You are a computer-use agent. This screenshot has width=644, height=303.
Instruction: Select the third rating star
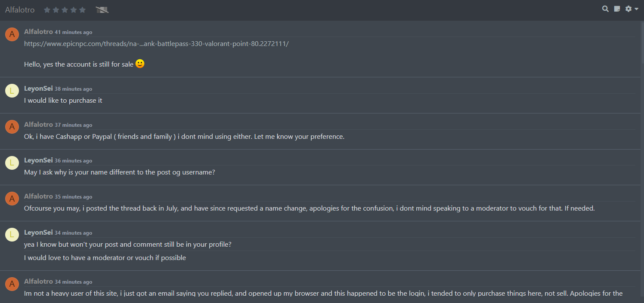click(65, 10)
